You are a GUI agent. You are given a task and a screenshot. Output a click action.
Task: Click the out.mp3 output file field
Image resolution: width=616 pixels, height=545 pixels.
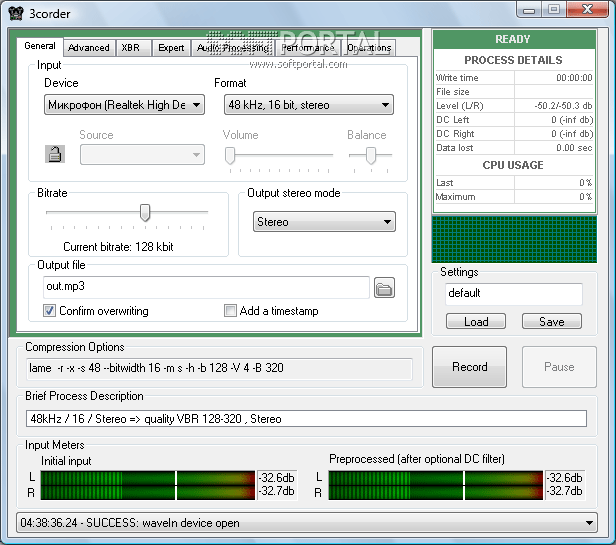(206, 287)
